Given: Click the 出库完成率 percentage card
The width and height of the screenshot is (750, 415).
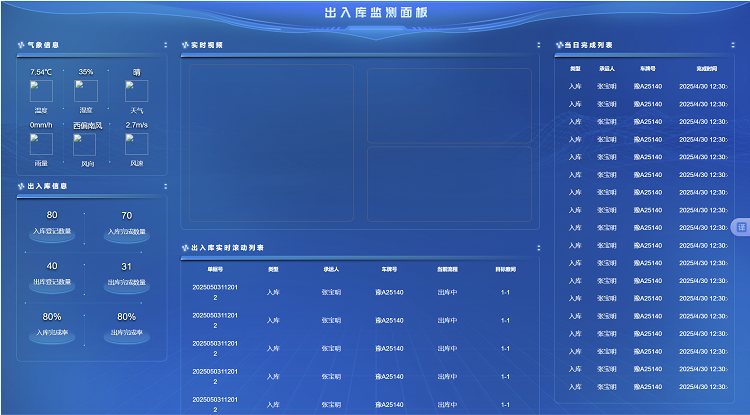Looking at the screenshot, I should click(126, 327).
